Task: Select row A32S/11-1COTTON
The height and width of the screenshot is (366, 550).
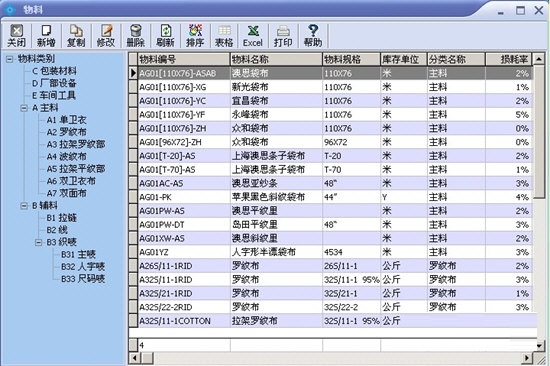Action: [337, 321]
